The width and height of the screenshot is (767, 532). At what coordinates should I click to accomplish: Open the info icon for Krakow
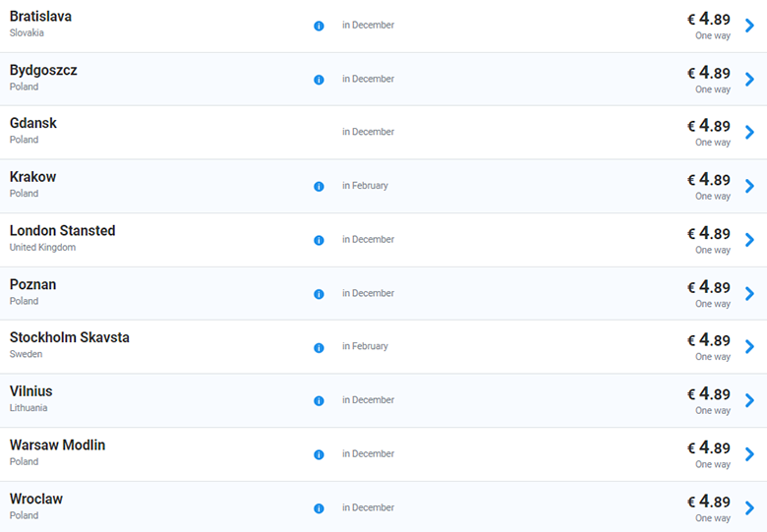(319, 187)
